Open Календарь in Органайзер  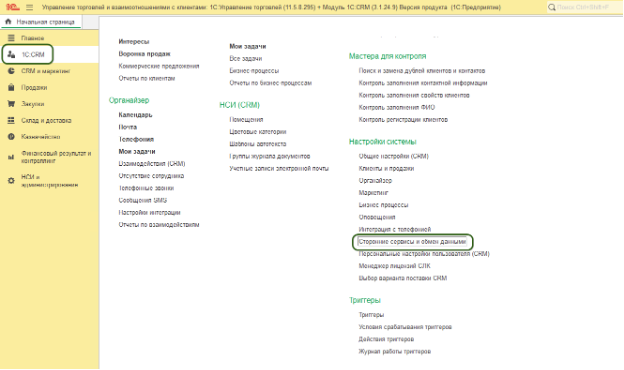[x=135, y=115]
